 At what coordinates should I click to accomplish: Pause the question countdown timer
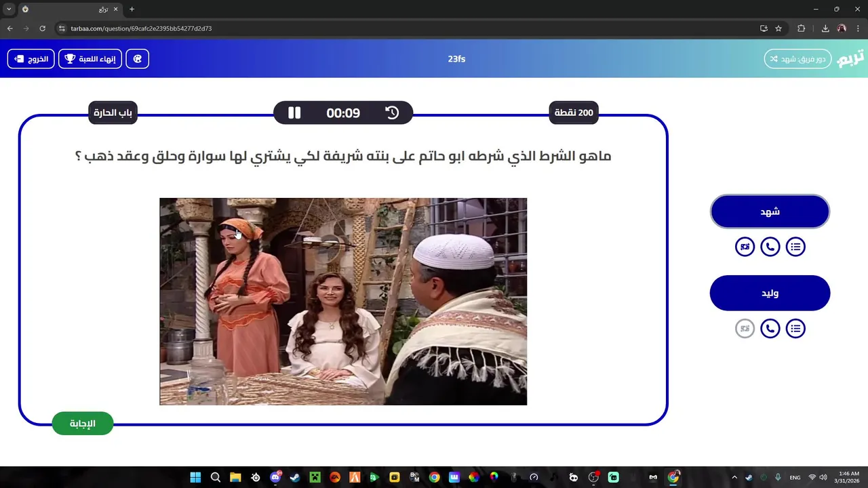(x=294, y=113)
